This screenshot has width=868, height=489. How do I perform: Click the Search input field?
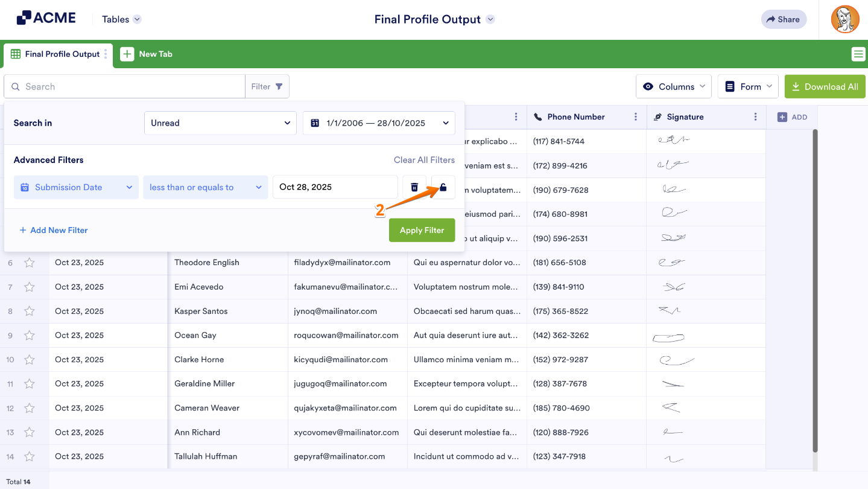click(124, 86)
